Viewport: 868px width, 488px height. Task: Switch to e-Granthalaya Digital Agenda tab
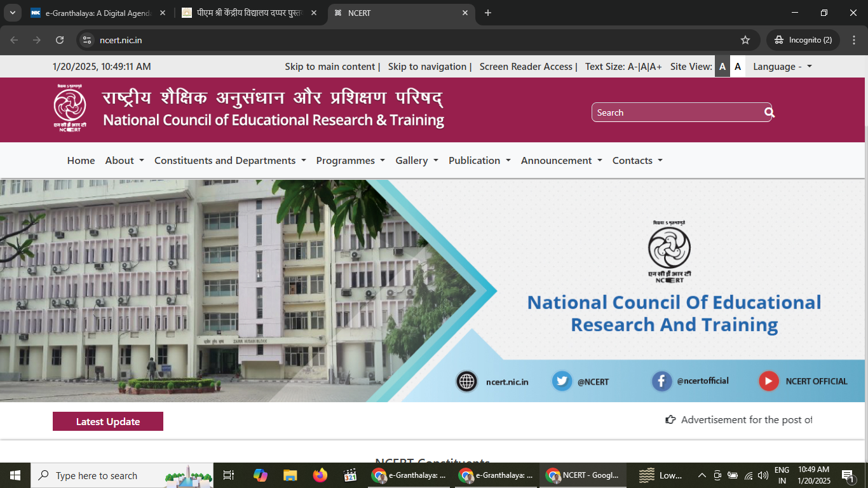(98, 13)
